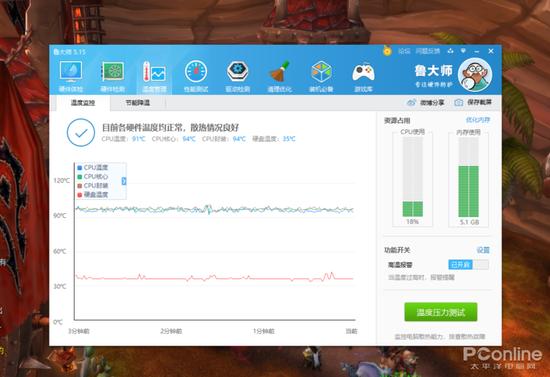The width and height of the screenshot is (550, 377).
Task: Click the gold medal icon in title bar
Action: (387, 51)
